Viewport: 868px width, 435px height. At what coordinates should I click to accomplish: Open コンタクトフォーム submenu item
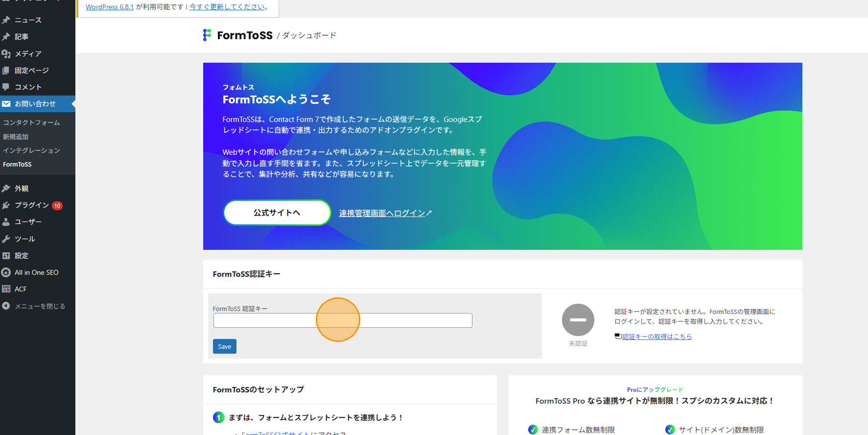(x=31, y=122)
